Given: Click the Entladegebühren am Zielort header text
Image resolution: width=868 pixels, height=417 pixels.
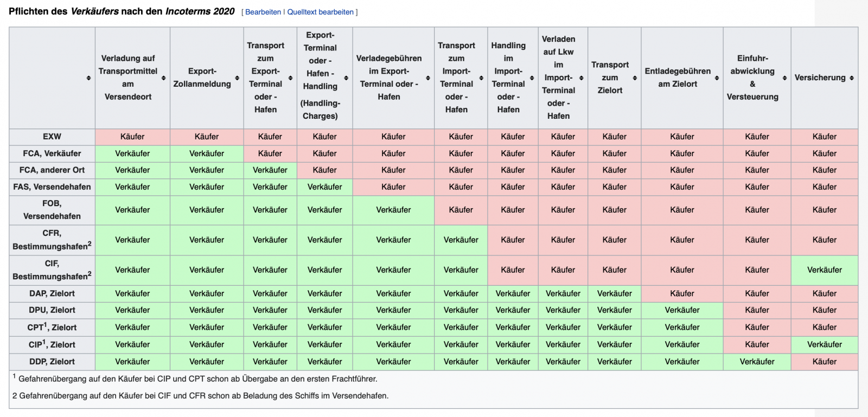Looking at the screenshot, I should (678, 78).
